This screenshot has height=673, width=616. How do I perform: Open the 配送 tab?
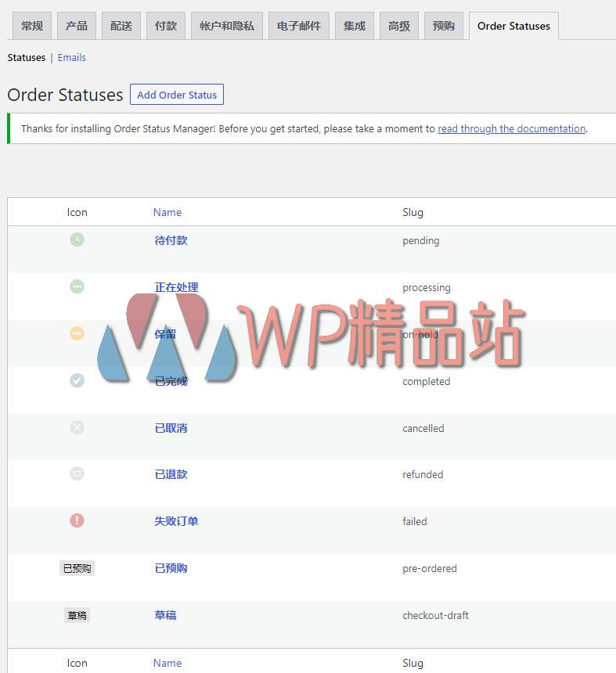[x=121, y=26]
